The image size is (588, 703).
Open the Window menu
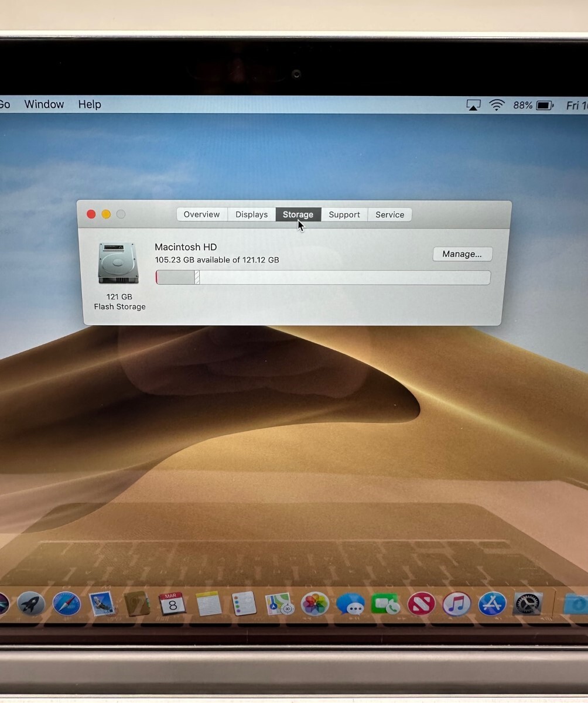[x=44, y=104]
